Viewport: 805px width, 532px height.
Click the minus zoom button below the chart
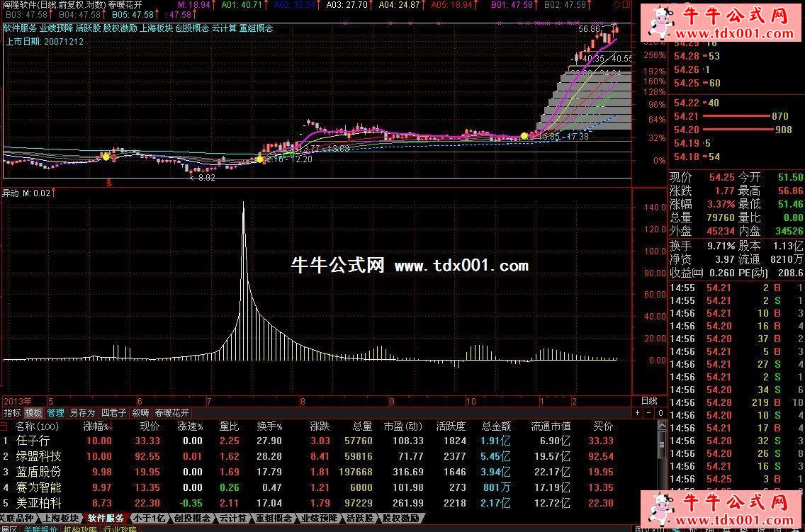[x=648, y=412]
